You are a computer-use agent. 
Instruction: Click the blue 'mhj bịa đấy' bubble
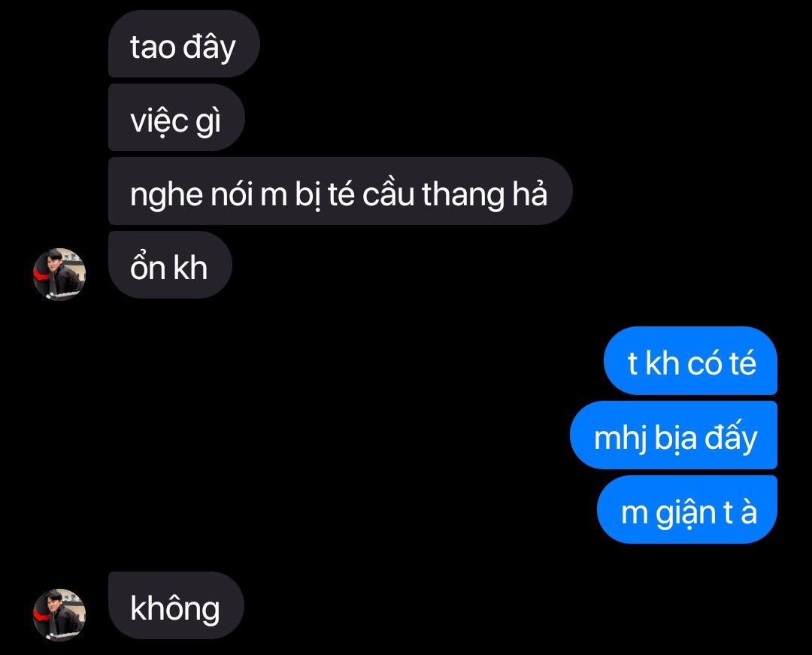tap(674, 435)
